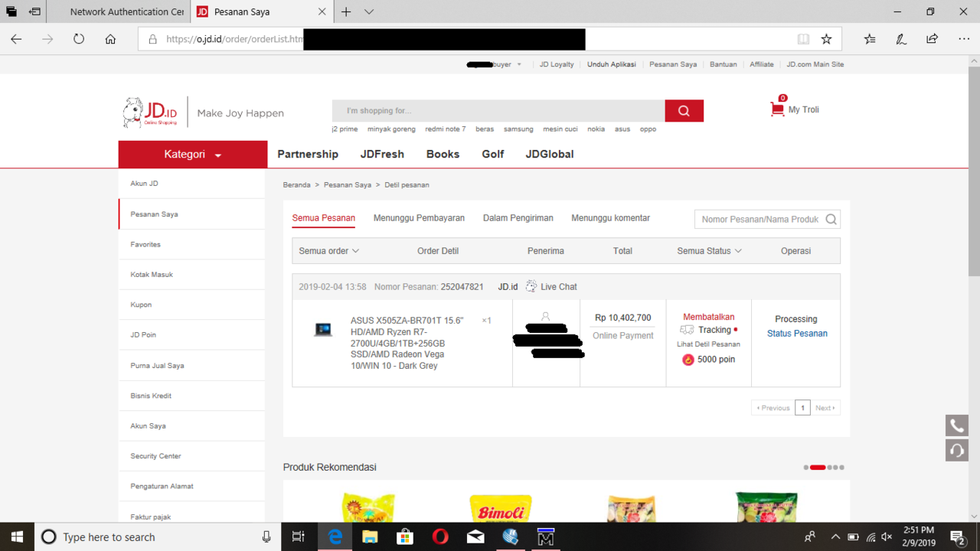Click the Previous pagination button
The image size is (980, 551).
(x=773, y=408)
